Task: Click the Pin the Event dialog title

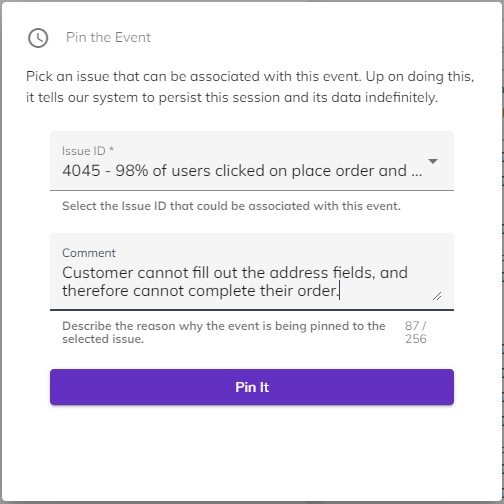Action: [x=108, y=37]
